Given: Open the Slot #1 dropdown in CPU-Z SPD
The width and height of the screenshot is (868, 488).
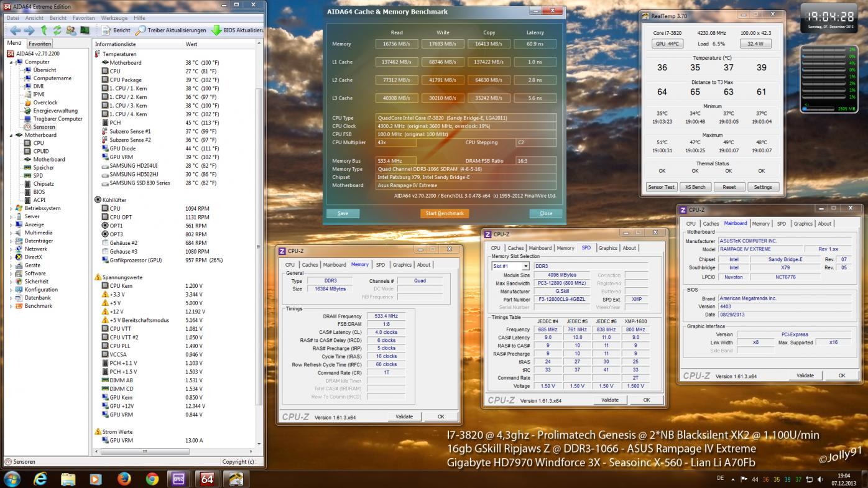Looking at the screenshot, I should pos(526,266).
